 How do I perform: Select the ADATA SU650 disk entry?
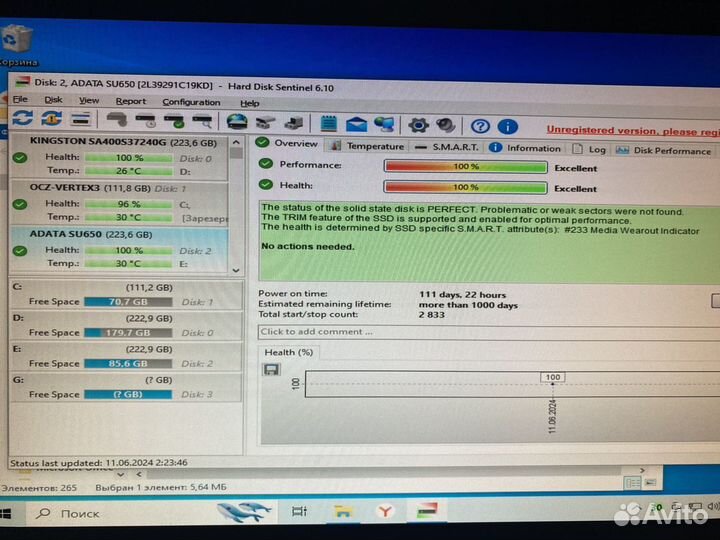119,249
